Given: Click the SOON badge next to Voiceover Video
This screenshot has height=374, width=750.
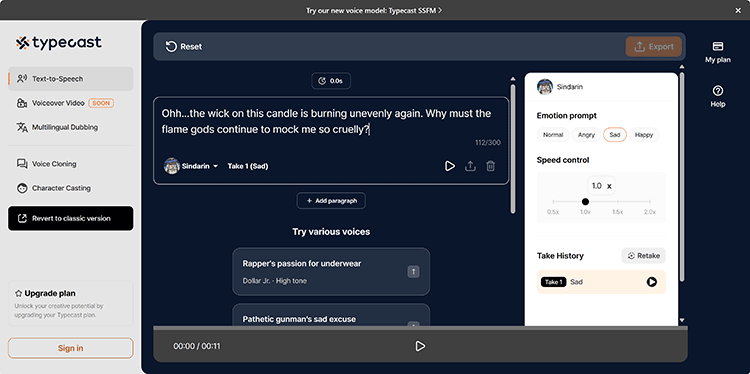Looking at the screenshot, I should (101, 103).
